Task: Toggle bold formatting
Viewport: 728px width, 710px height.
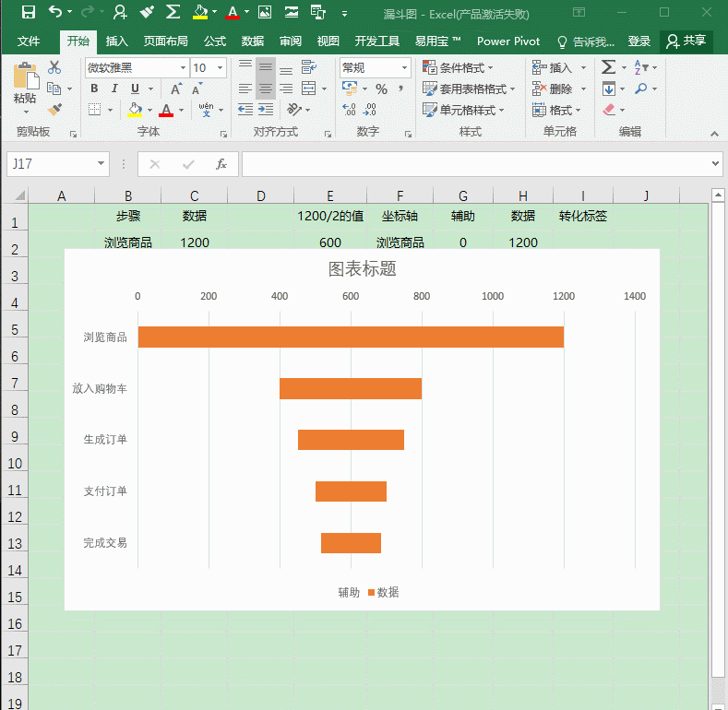Action: point(94,89)
